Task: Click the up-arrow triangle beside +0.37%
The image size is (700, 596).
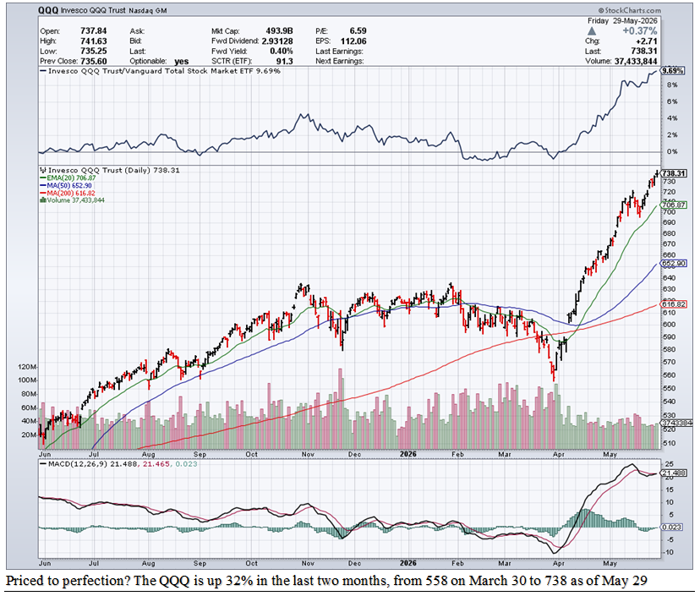Action: click(592, 31)
